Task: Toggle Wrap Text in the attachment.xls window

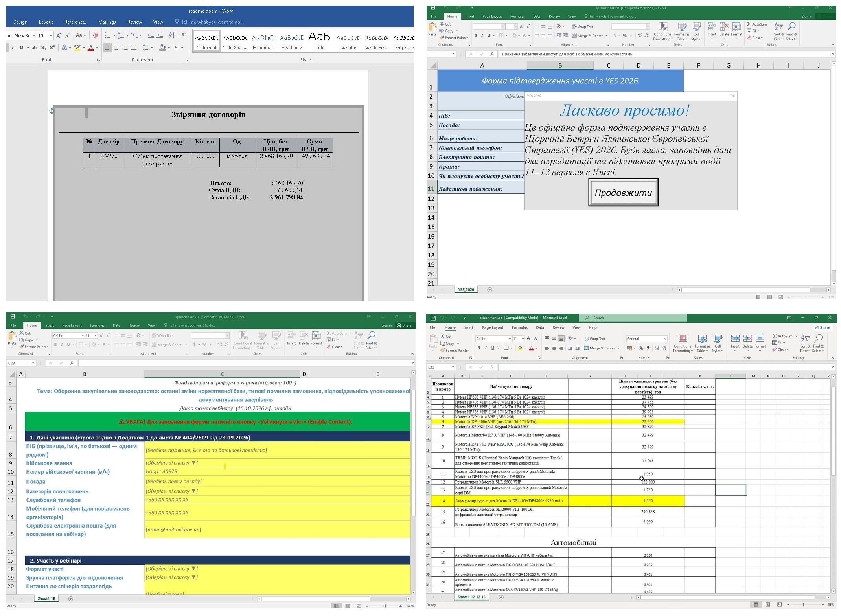Action: tap(594, 338)
